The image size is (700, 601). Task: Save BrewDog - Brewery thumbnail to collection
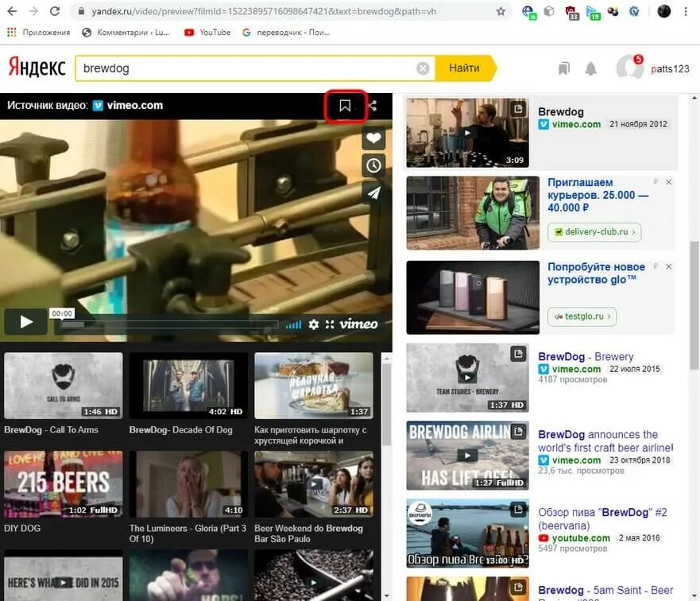(518, 354)
